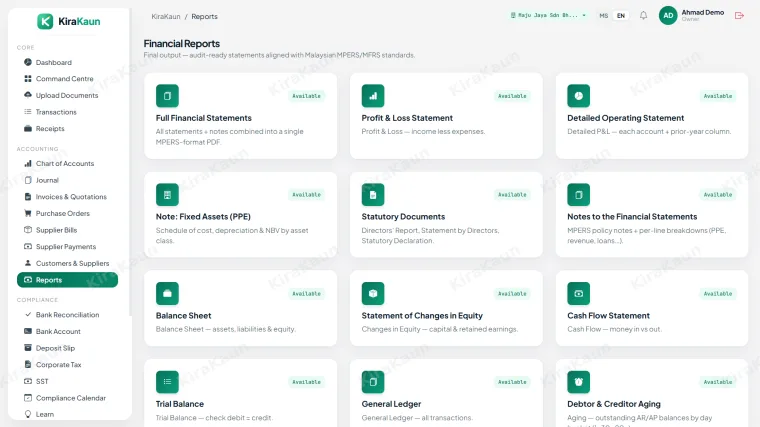Viewport: 760px width, 427px height.
Task: Open Statutory Documents report
Action: 446,214
